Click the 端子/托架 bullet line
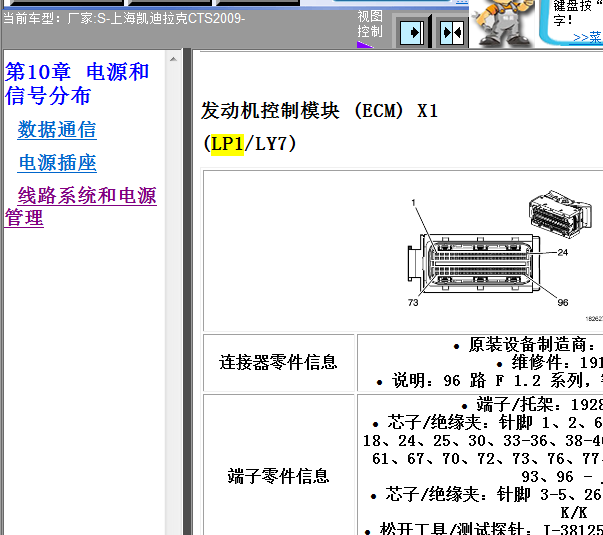Viewport: 603px width, 535px height. [531, 404]
